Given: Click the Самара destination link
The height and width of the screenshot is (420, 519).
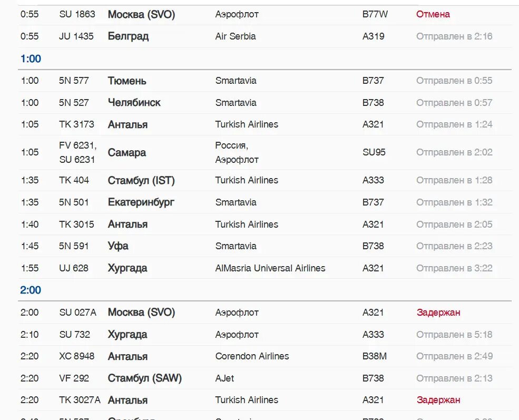Looking at the screenshot, I should [126, 152].
